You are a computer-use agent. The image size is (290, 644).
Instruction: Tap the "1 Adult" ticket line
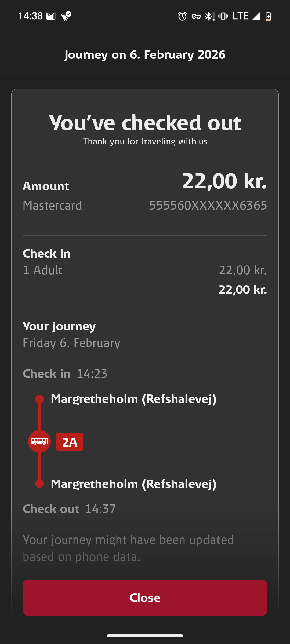42,270
